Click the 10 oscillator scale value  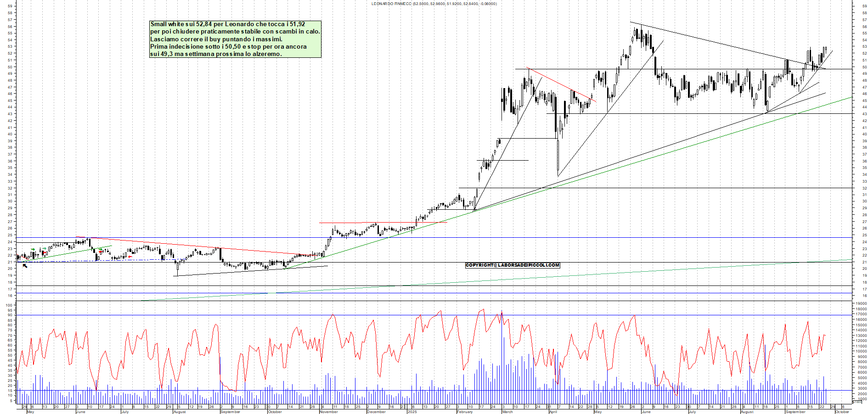coord(10,396)
